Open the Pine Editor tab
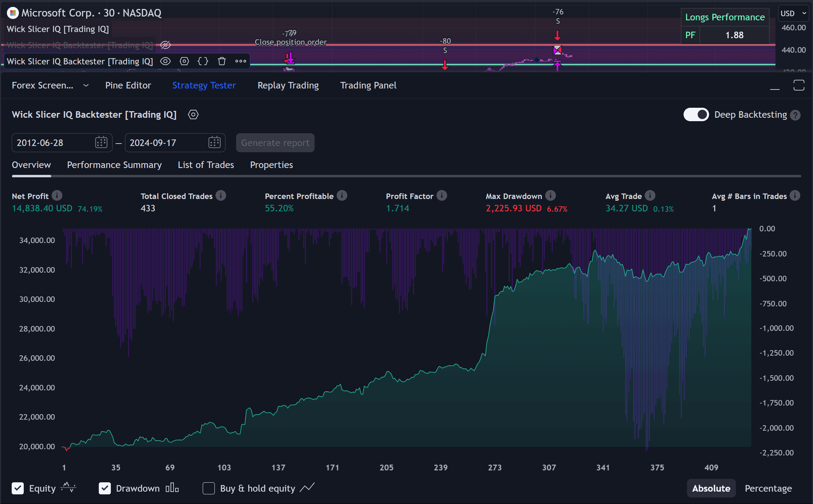This screenshot has height=504, width=813. tap(128, 85)
